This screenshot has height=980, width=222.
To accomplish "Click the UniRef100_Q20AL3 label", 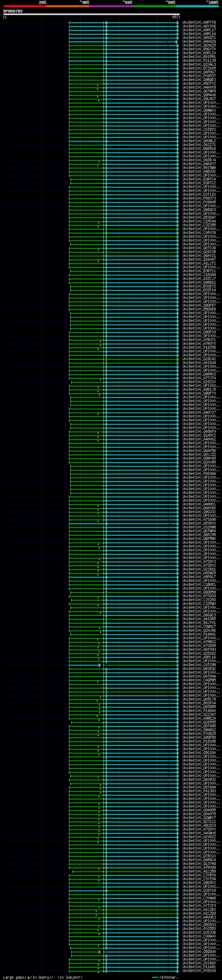I will point(199,64).
